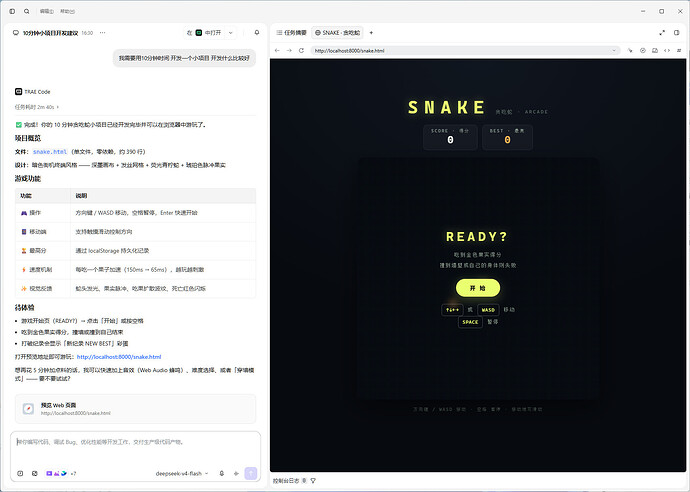
Task: Click the compass icon on preview card
Action: (28, 409)
